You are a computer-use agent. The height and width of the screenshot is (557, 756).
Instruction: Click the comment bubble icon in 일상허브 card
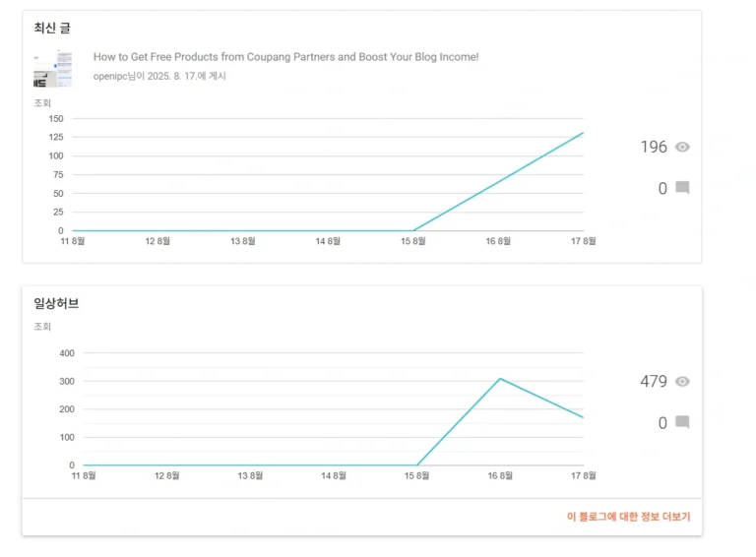tap(682, 422)
